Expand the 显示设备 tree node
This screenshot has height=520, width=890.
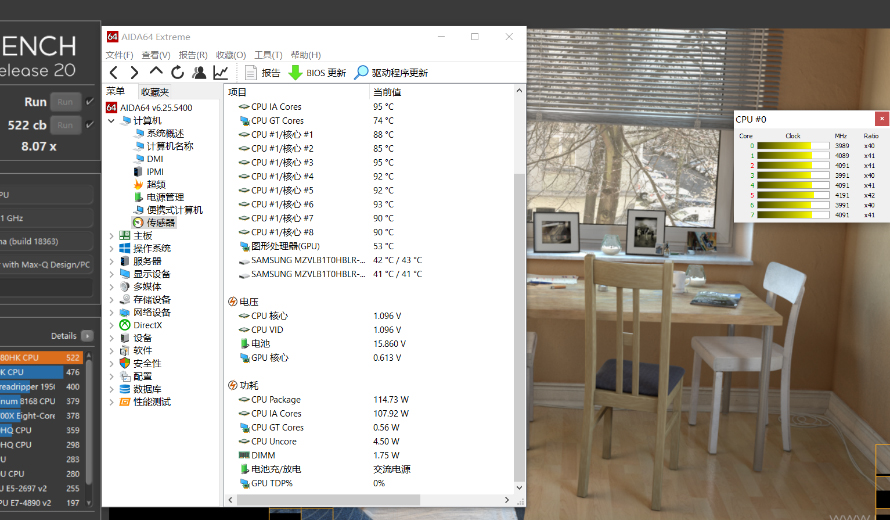point(111,274)
